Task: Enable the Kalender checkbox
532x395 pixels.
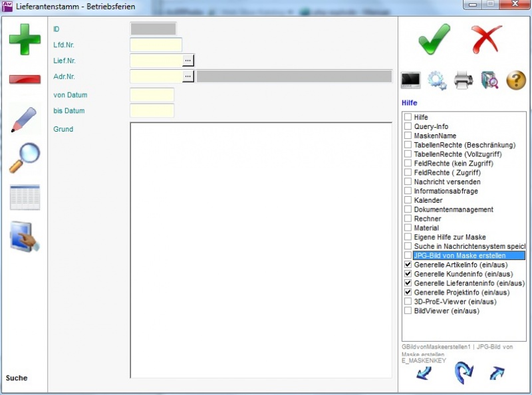Action: 408,200
